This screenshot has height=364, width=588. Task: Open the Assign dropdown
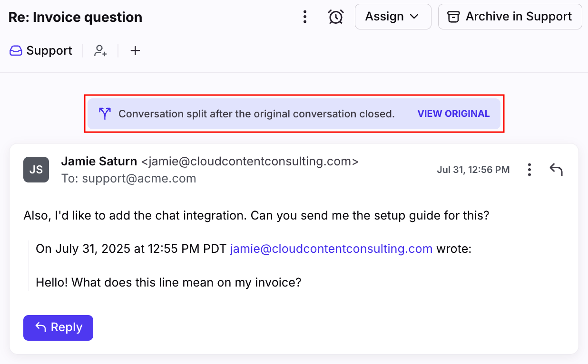click(x=393, y=17)
